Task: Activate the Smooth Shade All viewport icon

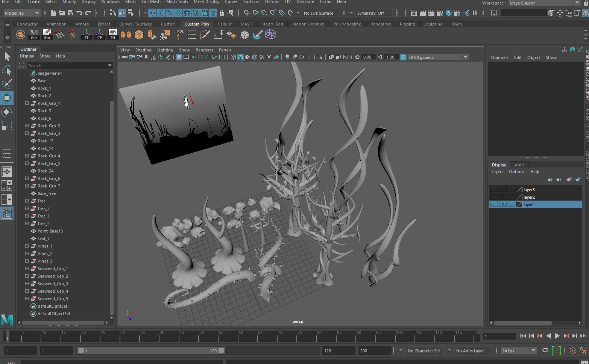Action: point(240,57)
